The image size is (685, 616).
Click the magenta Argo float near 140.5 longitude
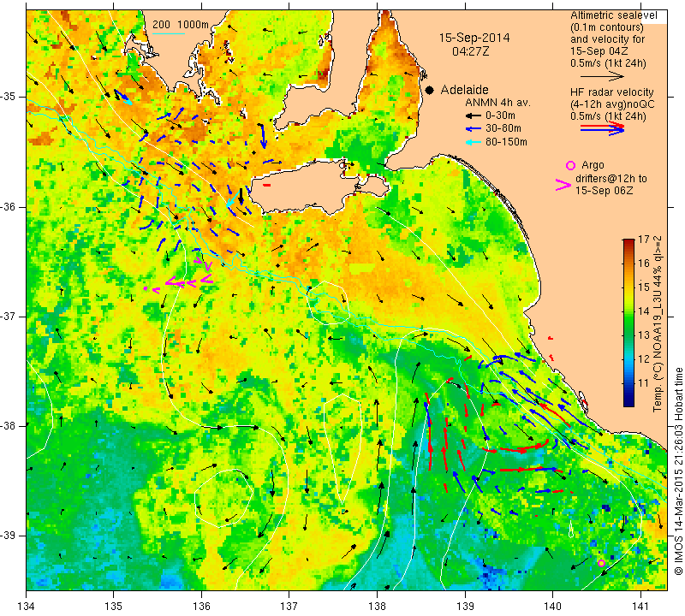tap(601, 563)
